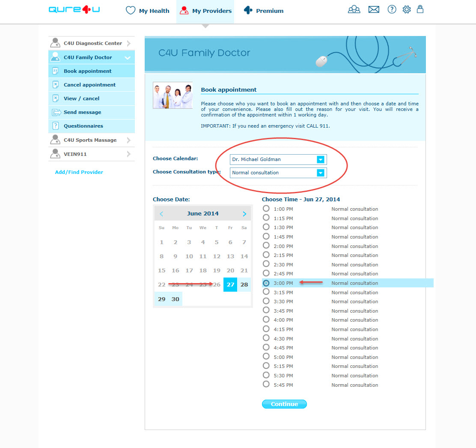
Task: Select the 5:45 PM time slot
Action: click(x=266, y=385)
